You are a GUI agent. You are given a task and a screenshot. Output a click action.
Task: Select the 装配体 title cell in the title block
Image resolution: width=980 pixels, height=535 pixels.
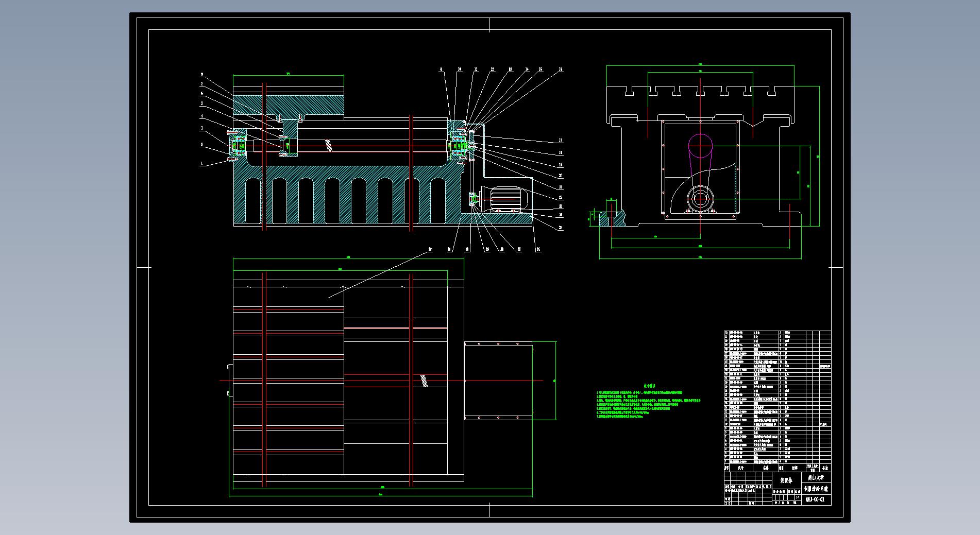click(x=786, y=480)
